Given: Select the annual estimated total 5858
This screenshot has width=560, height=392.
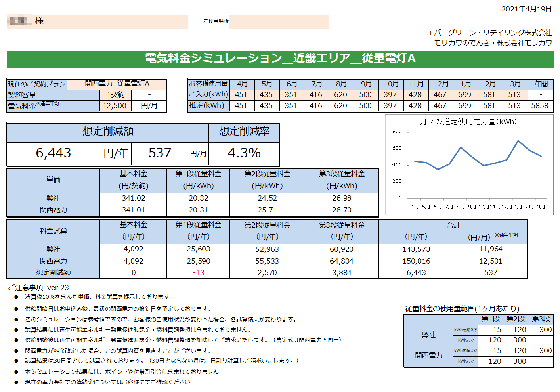Looking at the screenshot, I should coord(540,106).
